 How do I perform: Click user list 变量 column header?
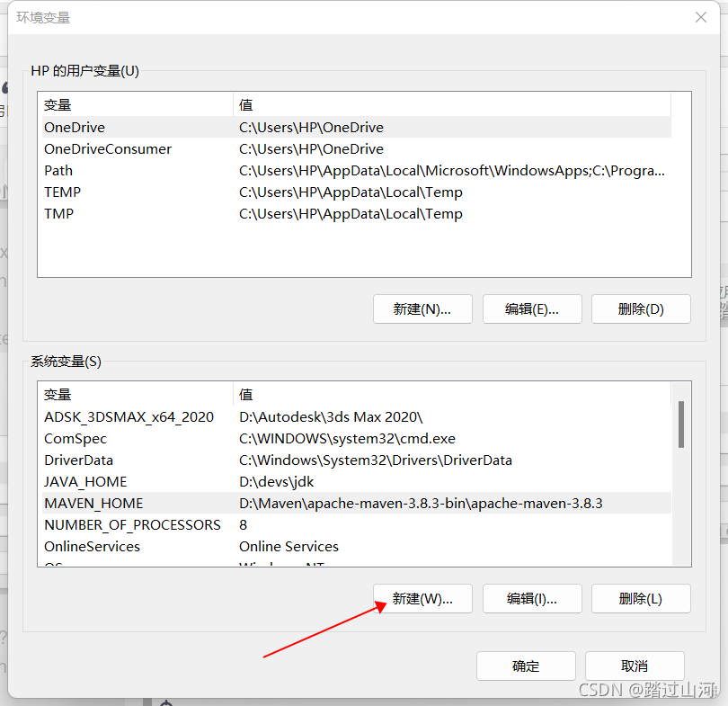pos(138,105)
